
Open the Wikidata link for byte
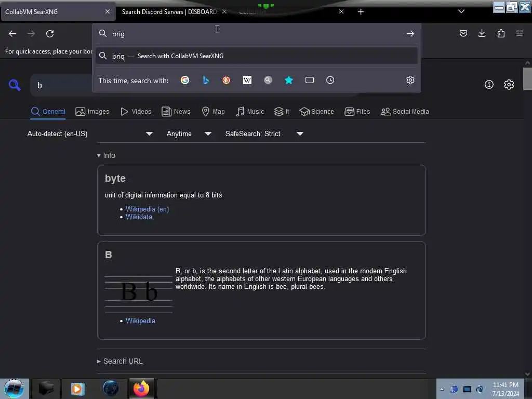(x=139, y=217)
